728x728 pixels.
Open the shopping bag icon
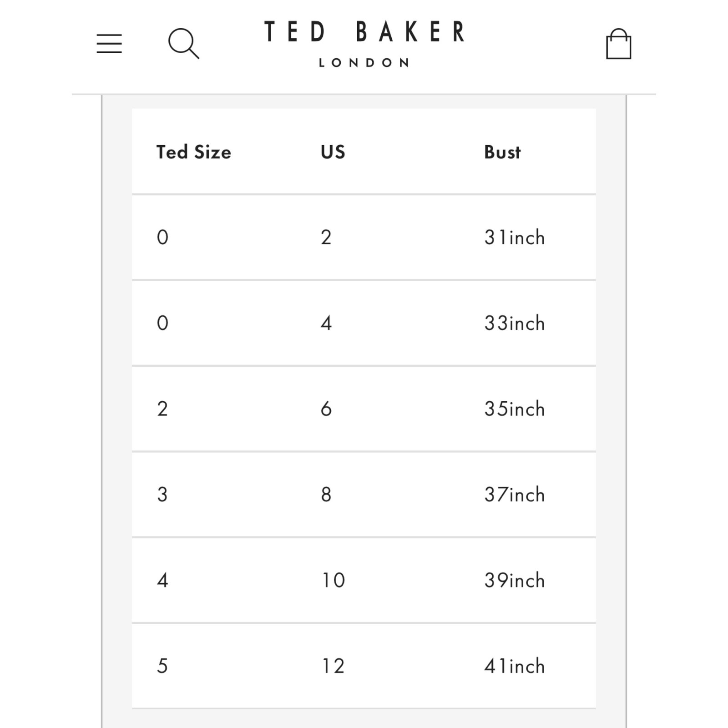(619, 44)
